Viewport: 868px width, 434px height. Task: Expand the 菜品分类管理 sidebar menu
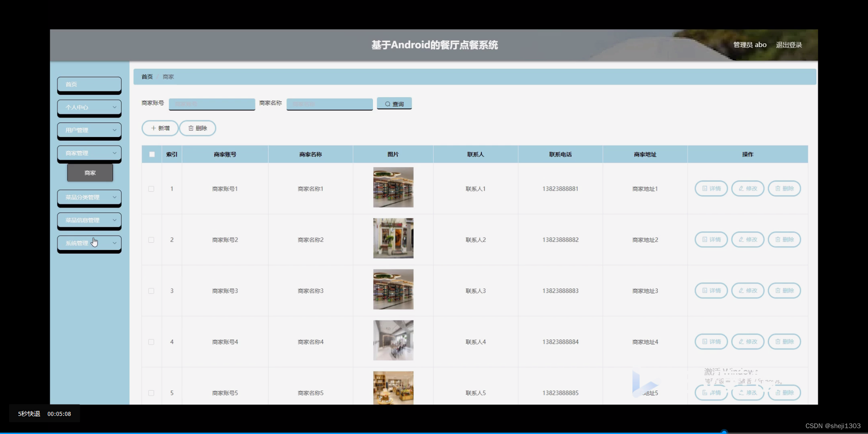click(x=89, y=198)
